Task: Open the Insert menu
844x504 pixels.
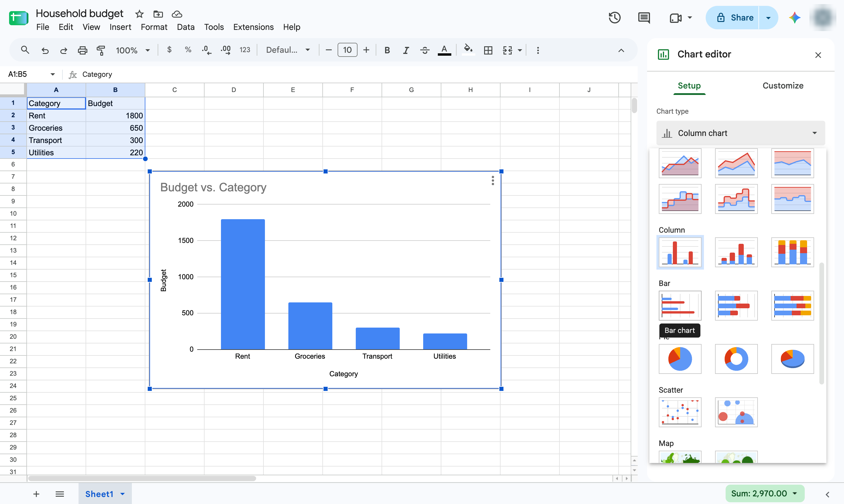Action: pos(120,27)
